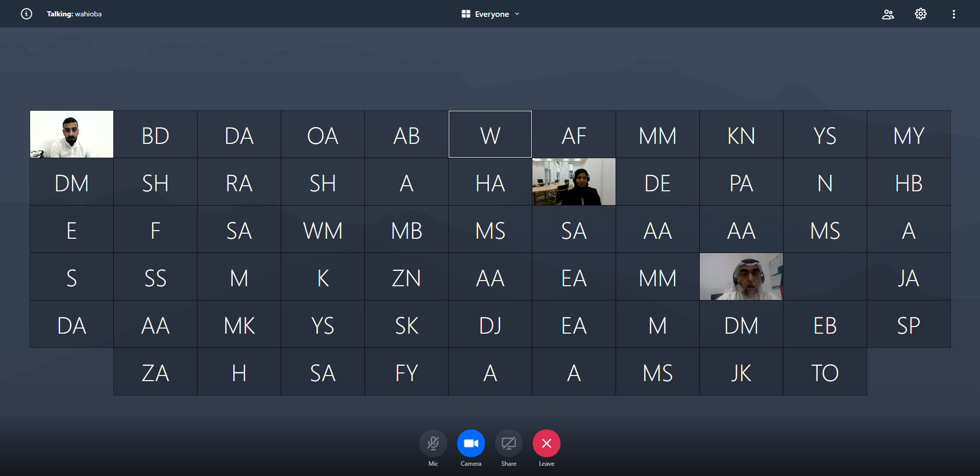This screenshot has width=980, height=476.
Task: Open the participants list icon
Action: (x=888, y=14)
